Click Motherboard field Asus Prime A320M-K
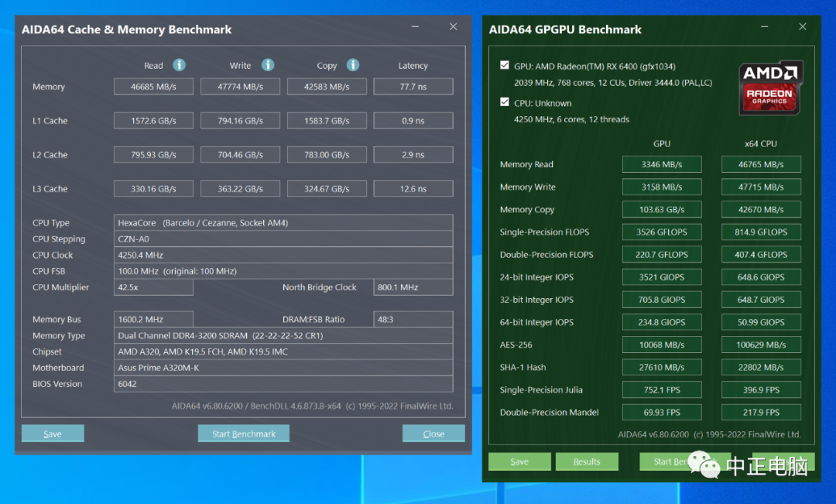This screenshot has height=504, width=836. coord(283,368)
